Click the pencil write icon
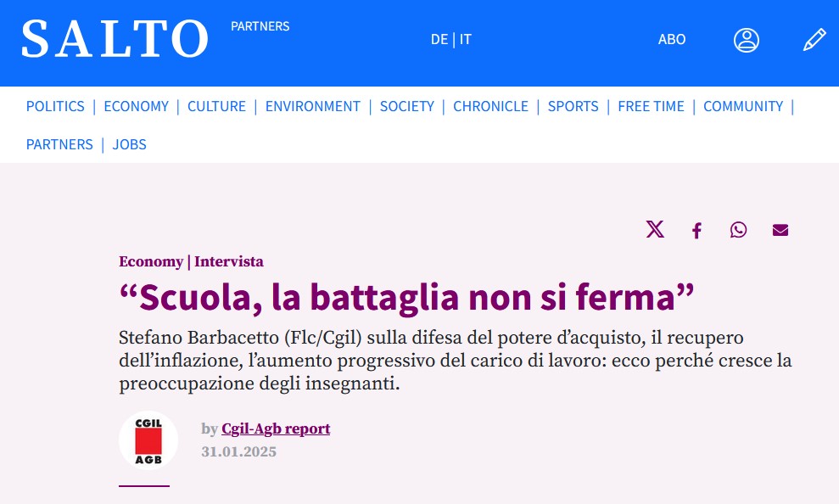This screenshot has height=504, width=839. click(814, 40)
